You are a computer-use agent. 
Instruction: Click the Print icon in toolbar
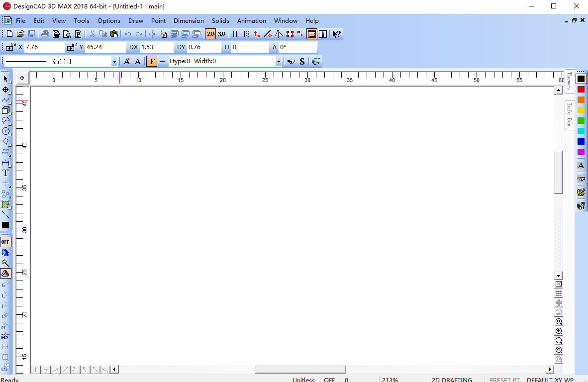45,34
